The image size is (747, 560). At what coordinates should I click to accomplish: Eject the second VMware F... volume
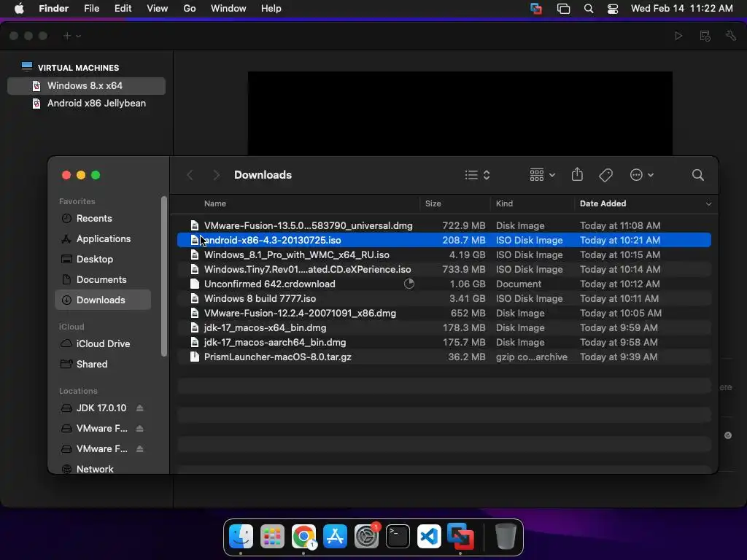[x=139, y=449]
